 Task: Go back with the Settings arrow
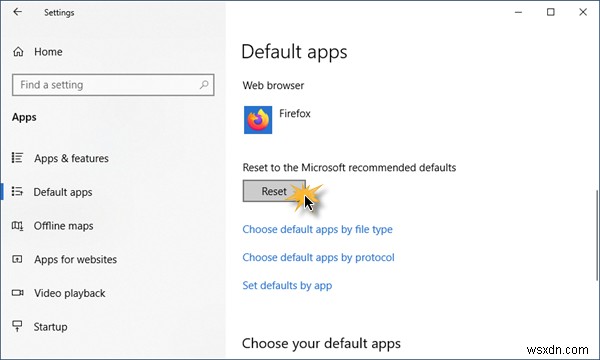pyautogui.click(x=17, y=12)
